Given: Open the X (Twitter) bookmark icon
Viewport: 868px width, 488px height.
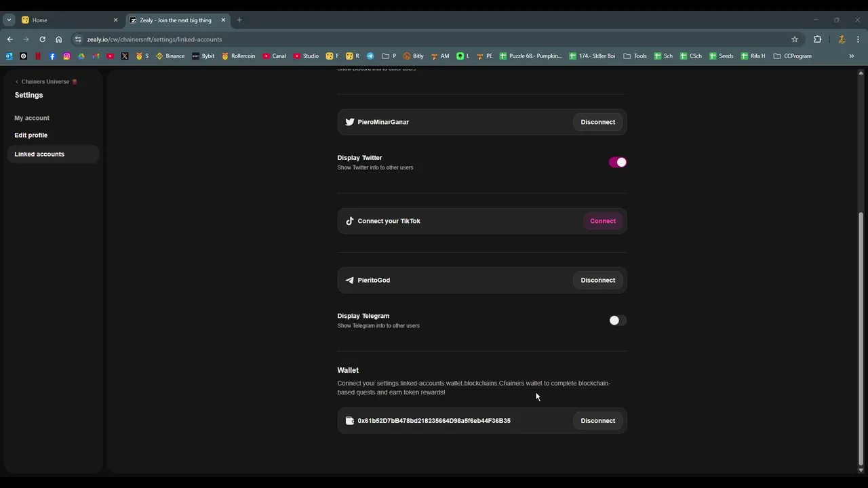Looking at the screenshot, I should coord(125,56).
